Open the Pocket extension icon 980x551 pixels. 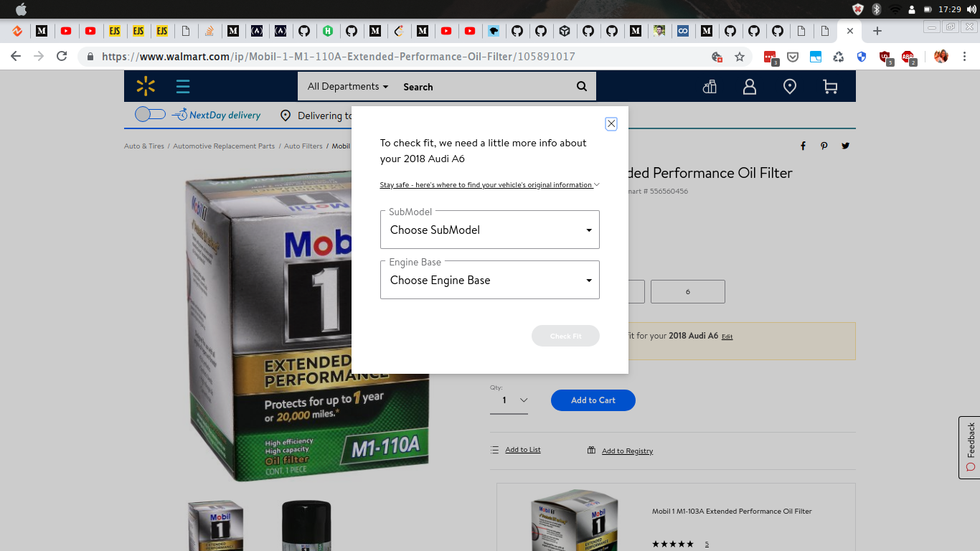793,57
